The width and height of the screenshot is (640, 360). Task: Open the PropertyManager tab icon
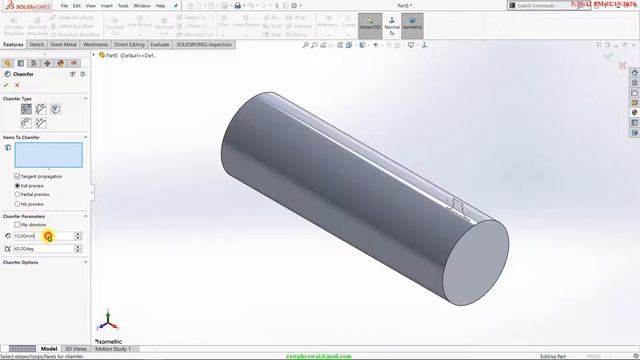coord(21,63)
